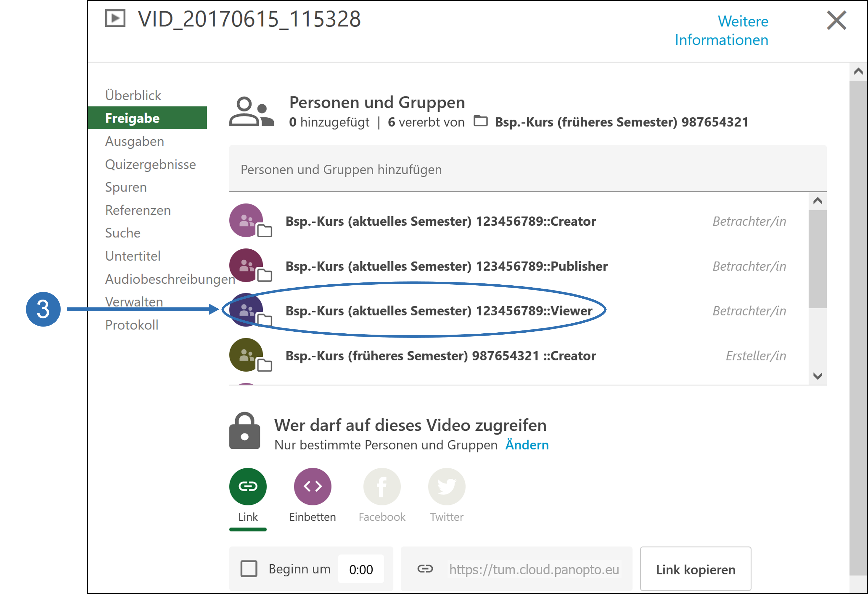The width and height of the screenshot is (868, 594).
Task: Select Bsp.-Kurs (früheres Semester) 987654321 ::Creator entry
Action: [441, 356]
